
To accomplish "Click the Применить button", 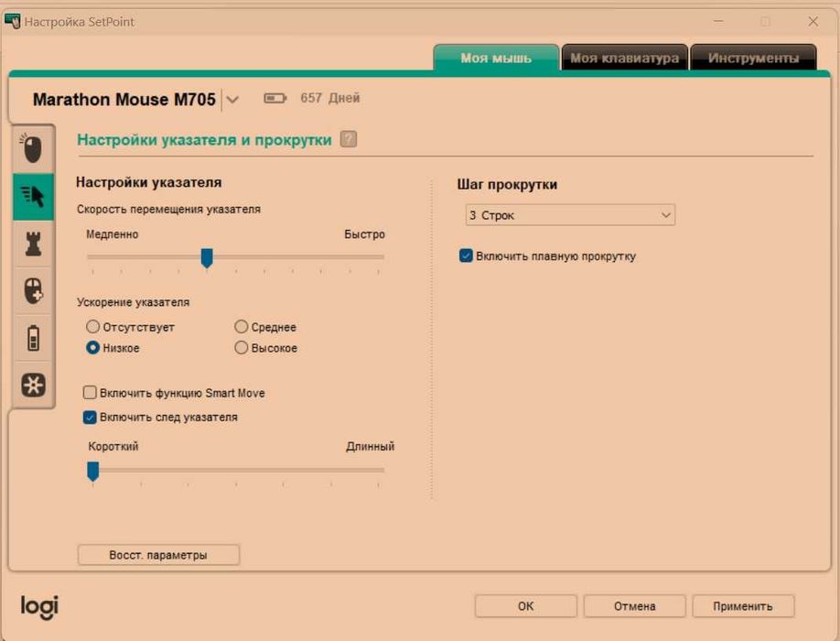I will 743,606.
